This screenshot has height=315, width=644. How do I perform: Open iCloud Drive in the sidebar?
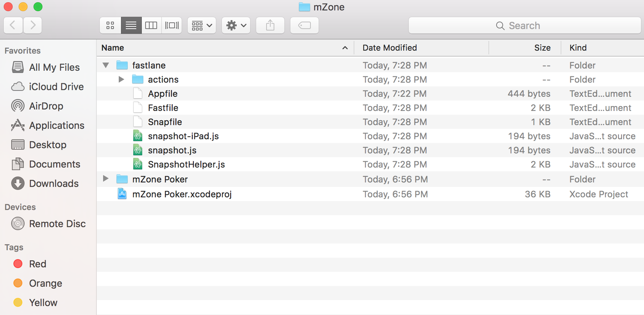[56, 87]
